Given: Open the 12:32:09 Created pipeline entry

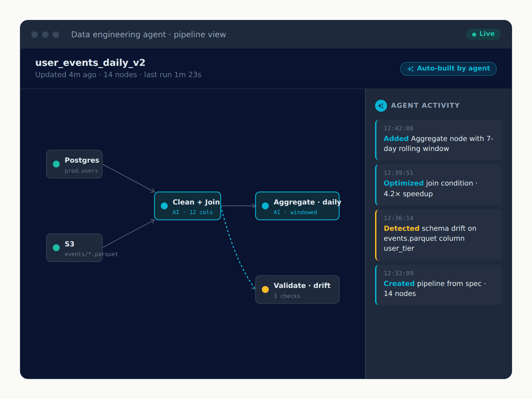Looking at the screenshot, I should click(x=439, y=285).
